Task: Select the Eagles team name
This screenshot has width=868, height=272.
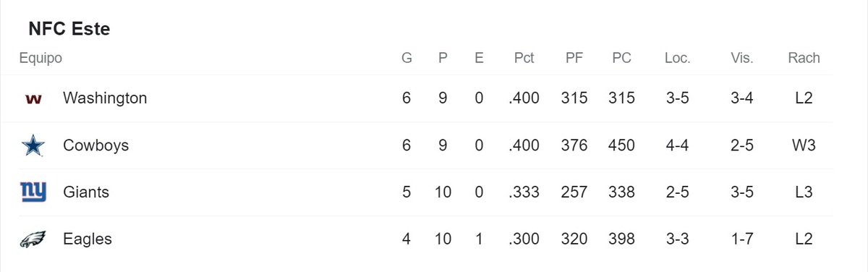Action: coord(88,239)
